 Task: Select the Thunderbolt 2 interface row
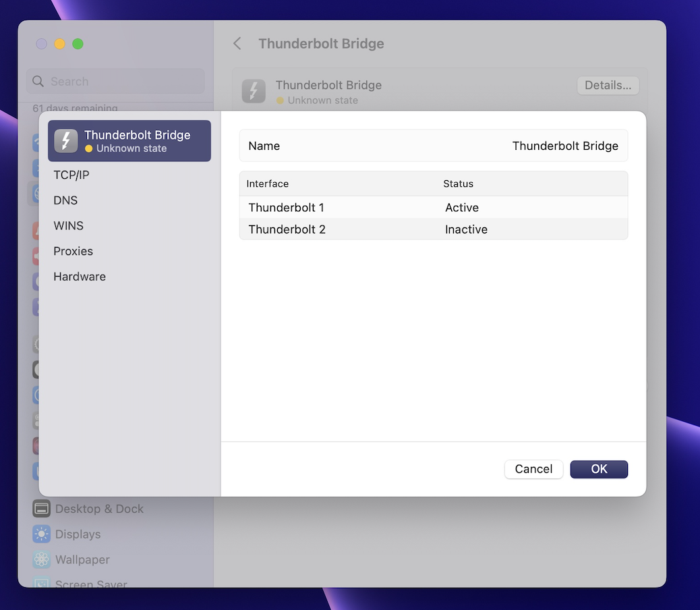434,229
